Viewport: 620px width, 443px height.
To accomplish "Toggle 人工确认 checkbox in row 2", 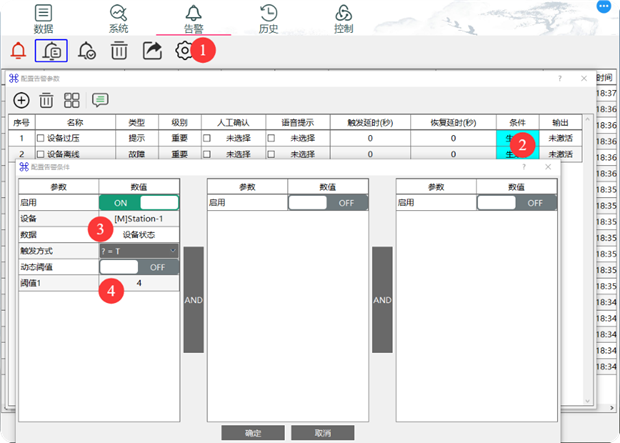I will (207, 154).
